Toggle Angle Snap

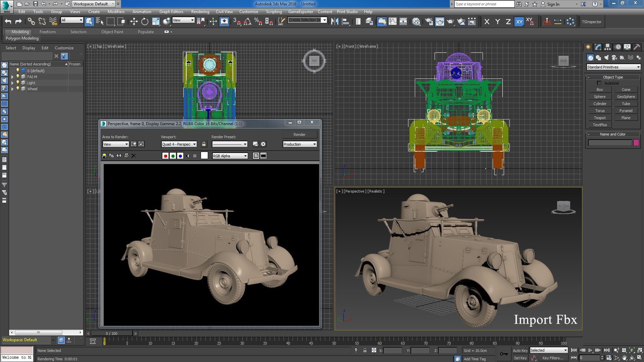click(248, 22)
